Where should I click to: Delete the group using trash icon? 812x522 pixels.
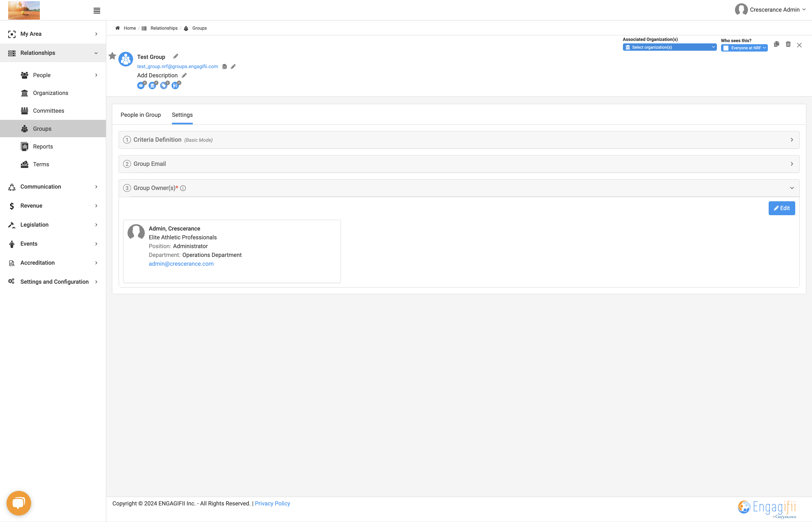pos(788,44)
